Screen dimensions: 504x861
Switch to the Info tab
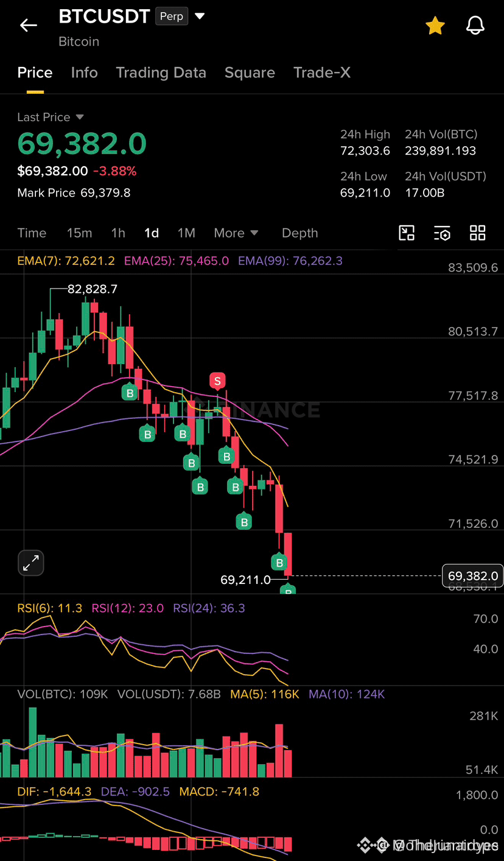[84, 72]
